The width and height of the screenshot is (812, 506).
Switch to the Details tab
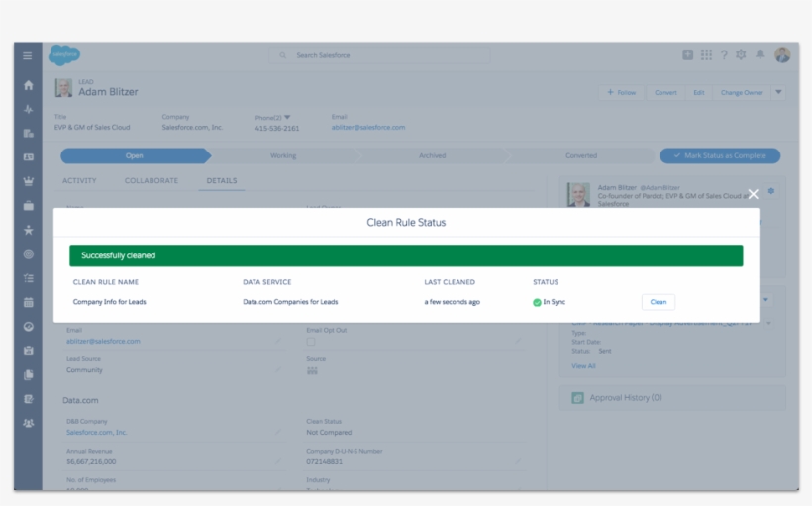point(222,181)
